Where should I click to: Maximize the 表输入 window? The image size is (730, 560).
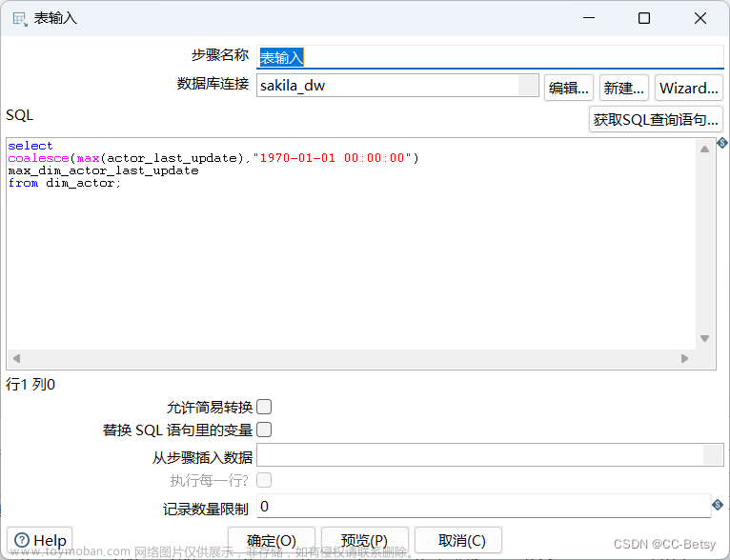tap(644, 18)
